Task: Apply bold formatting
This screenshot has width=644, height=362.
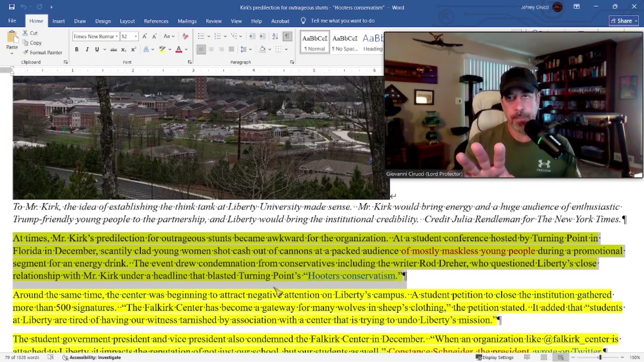Action: tap(76, 49)
